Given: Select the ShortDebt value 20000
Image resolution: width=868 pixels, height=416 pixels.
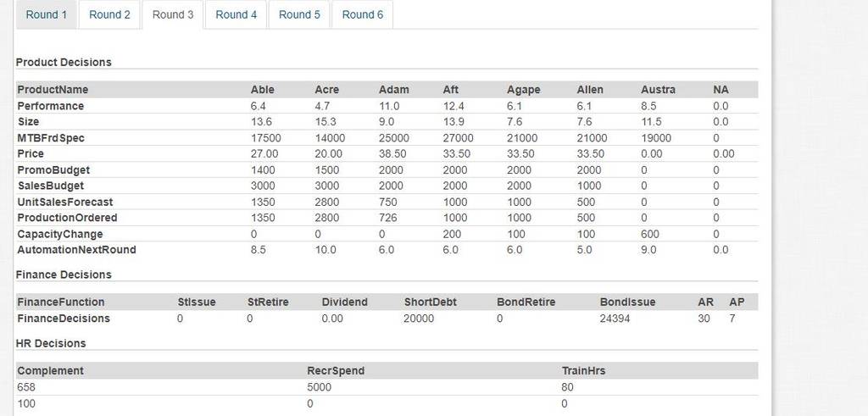Looking at the screenshot, I should pos(419,319).
